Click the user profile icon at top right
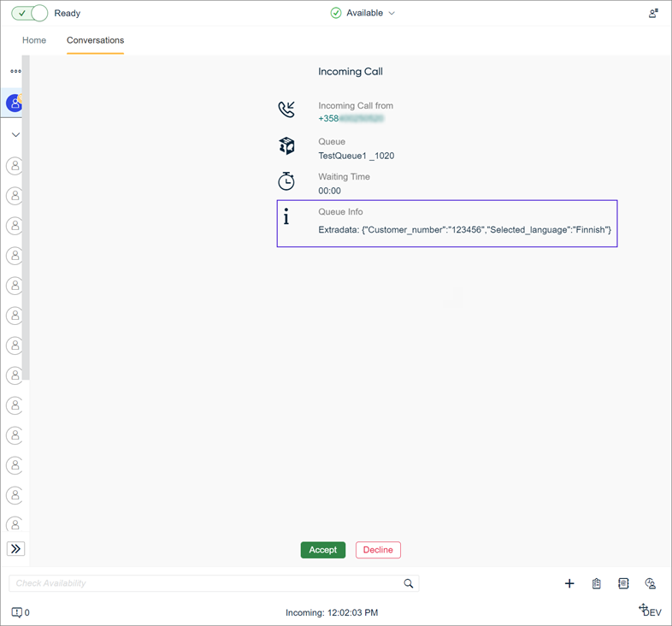 653,14
